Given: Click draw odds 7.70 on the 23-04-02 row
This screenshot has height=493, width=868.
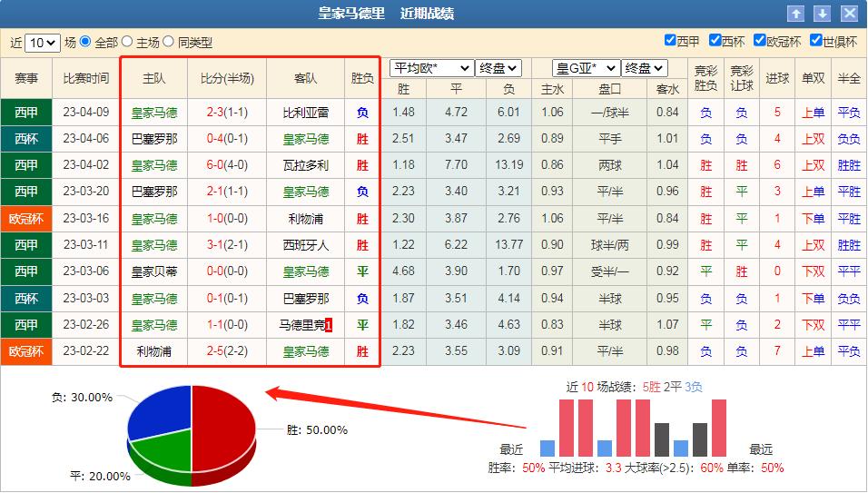Looking at the screenshot, I should click(456, 165).
